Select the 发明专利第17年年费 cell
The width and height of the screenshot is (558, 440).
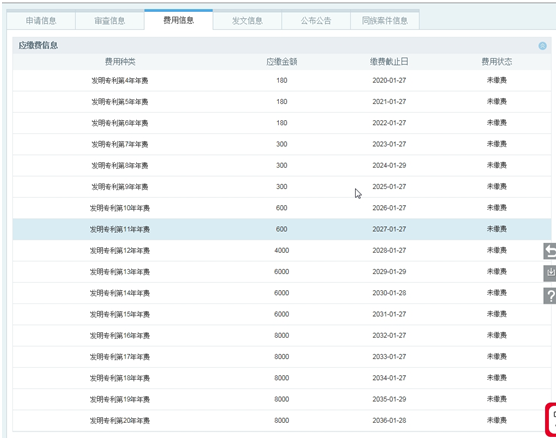(x=120, y=357)
